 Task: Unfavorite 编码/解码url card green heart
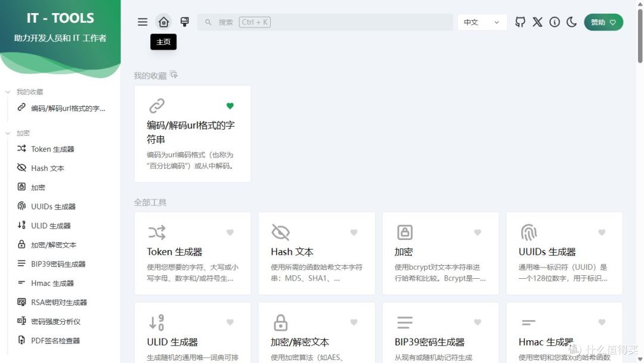point(230,106)
